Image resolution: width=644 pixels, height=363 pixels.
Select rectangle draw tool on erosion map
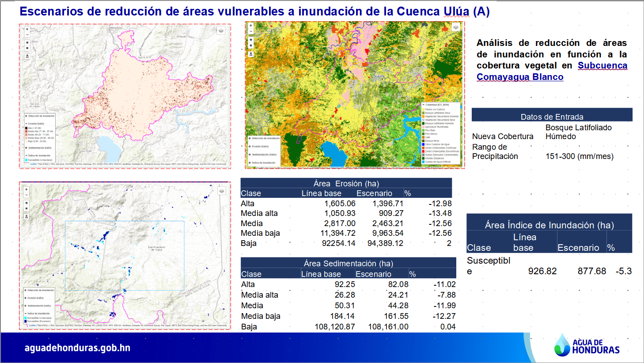(x=27, y=48)
